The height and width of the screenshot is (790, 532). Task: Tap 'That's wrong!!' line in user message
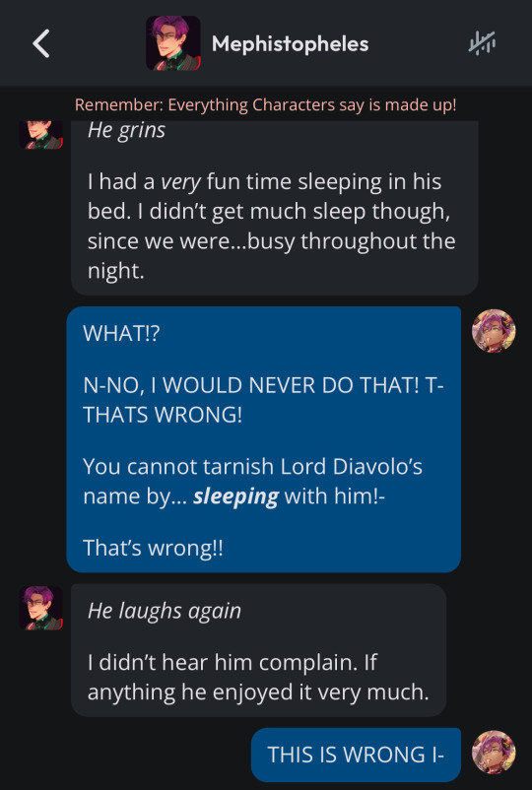tap(153, 548)
